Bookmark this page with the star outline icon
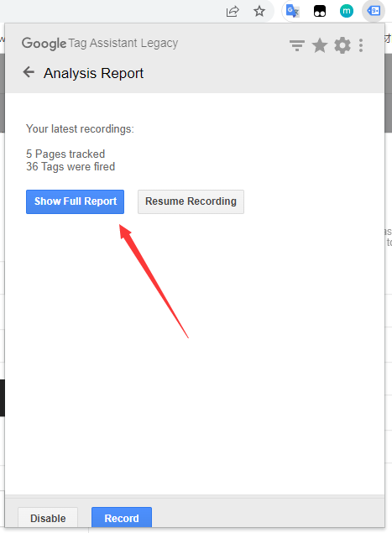The width and height of the screenshot is (392, 533). pyautogui.click(x=259, y=11)
